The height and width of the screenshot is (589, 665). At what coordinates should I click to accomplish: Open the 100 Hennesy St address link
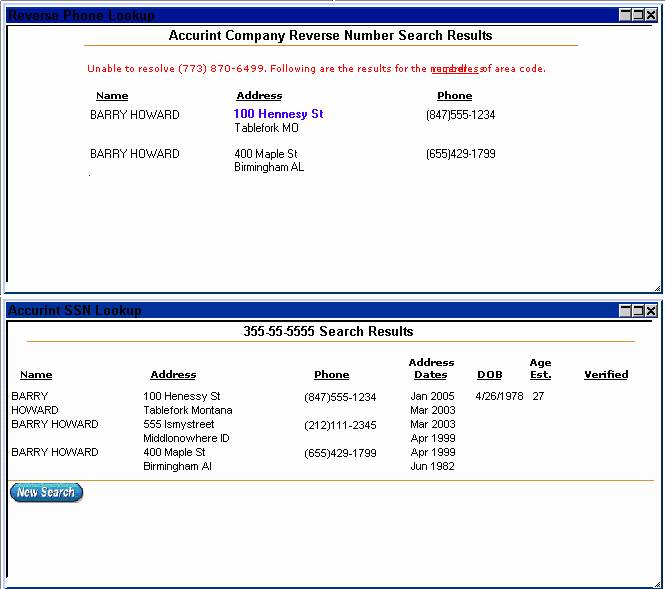point(278,114)
